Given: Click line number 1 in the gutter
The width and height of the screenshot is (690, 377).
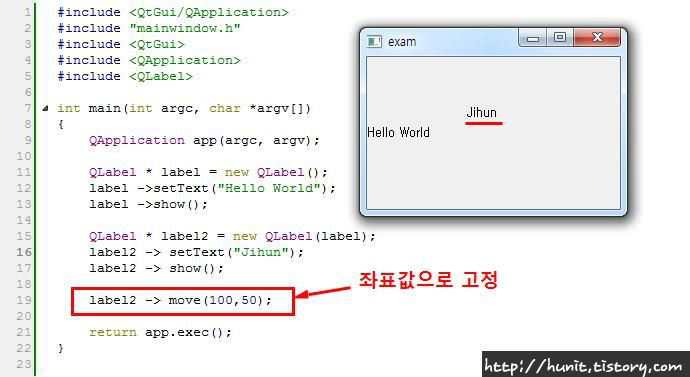Looking at the screenshot, I should pyautogui.click(x=28, y=12).
